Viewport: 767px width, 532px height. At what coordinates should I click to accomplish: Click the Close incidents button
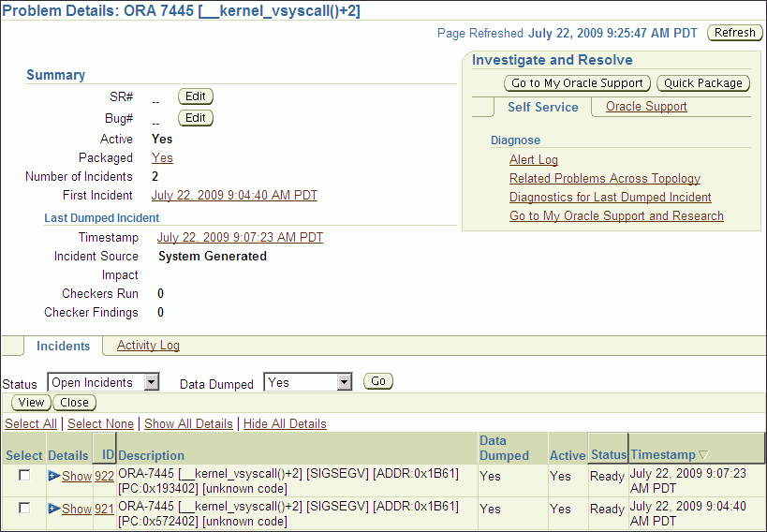(x=75, y=403)
